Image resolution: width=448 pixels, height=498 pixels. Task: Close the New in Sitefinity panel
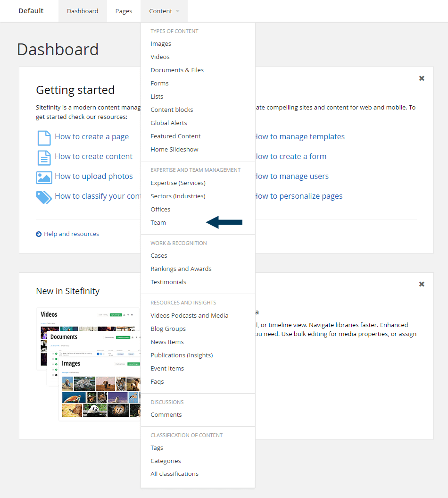point(422,284)
